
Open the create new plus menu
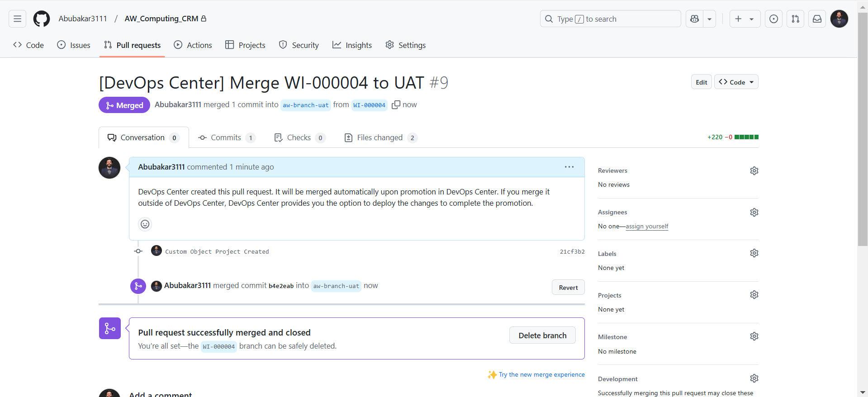(745, 19)
